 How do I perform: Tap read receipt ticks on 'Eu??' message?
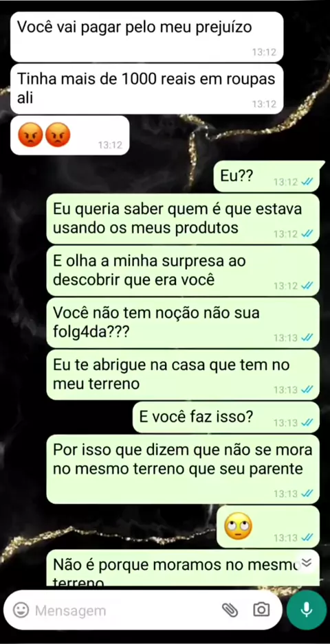[x=307, y=182]
